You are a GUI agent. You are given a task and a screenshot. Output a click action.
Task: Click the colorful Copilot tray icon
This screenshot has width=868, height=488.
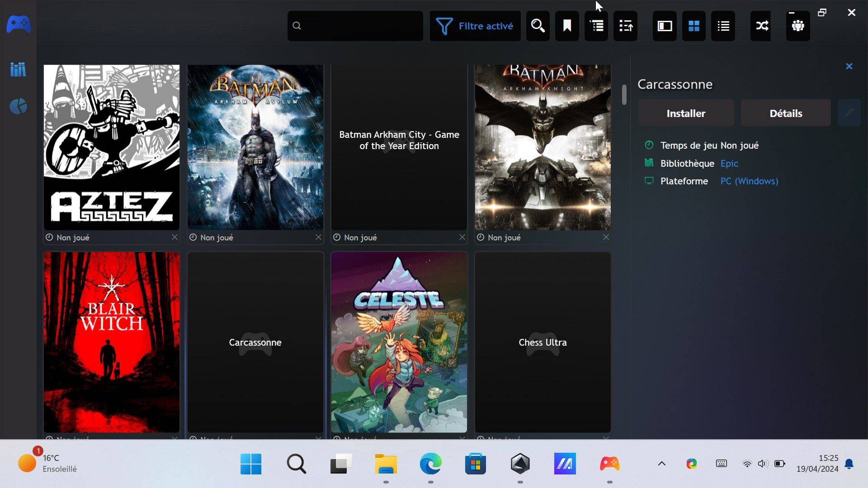[x=691, y=464]
